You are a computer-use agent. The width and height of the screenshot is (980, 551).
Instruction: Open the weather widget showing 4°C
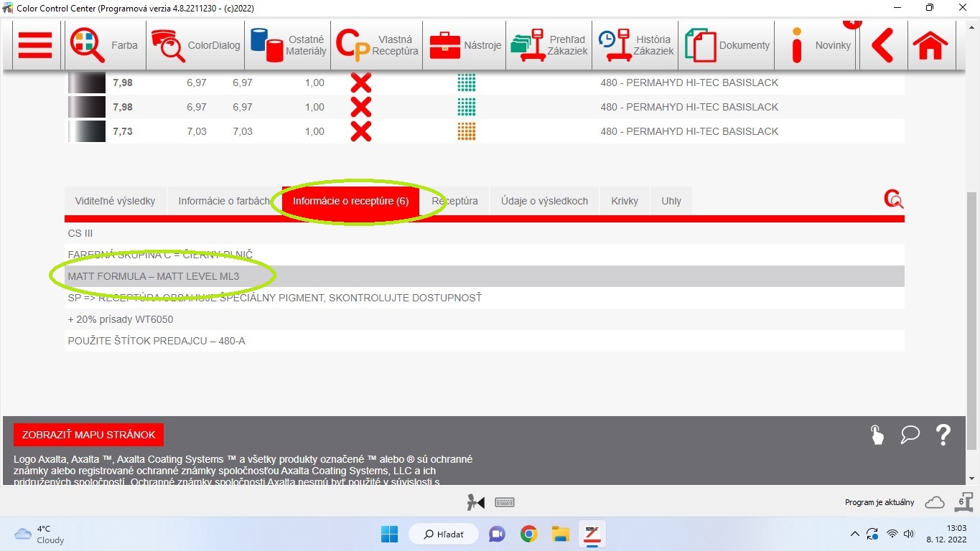pos(39,534)
